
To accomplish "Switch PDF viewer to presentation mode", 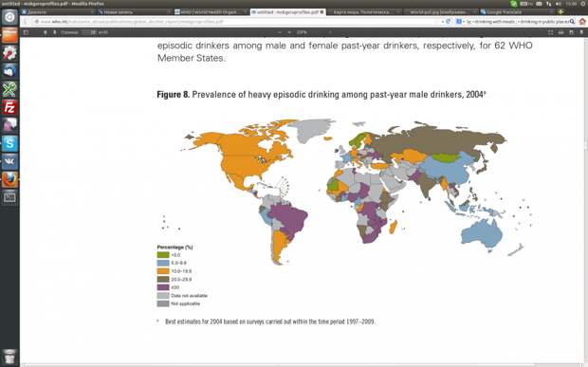I will point(550,32).
